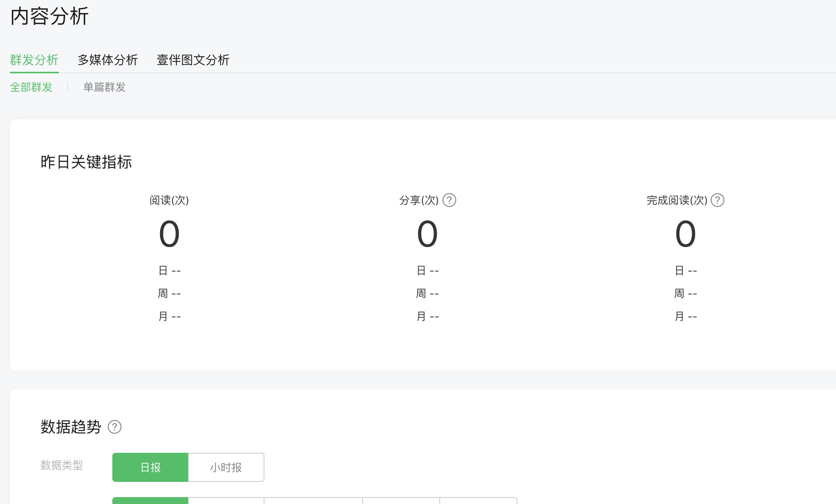Click the 日 -- row under 阅读(次)

pos(169,270)
